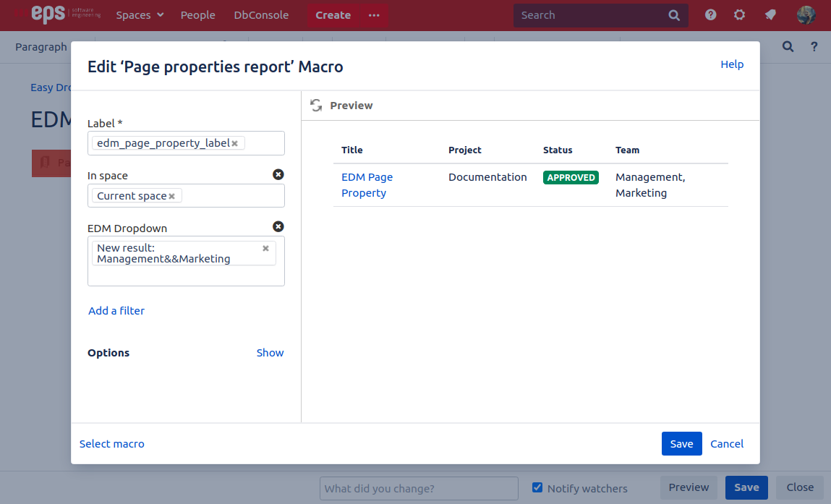Viewport: 831px width, 504px height.
Task: Save the macro in the dialog
Action: (681, 444)
